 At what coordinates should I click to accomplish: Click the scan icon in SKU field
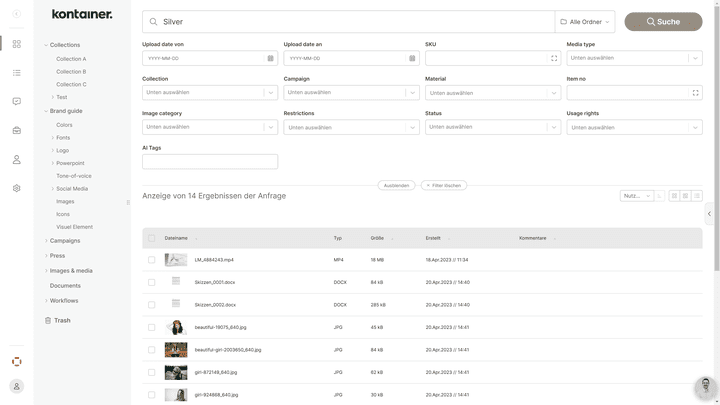point(554,58)
